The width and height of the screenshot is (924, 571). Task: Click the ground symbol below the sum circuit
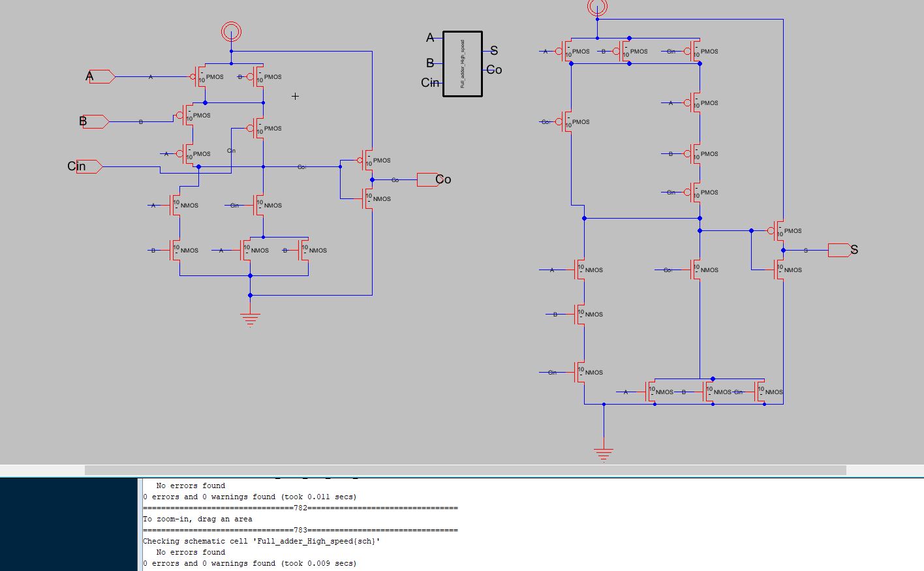pyautogui.click(x=604, y=454)
